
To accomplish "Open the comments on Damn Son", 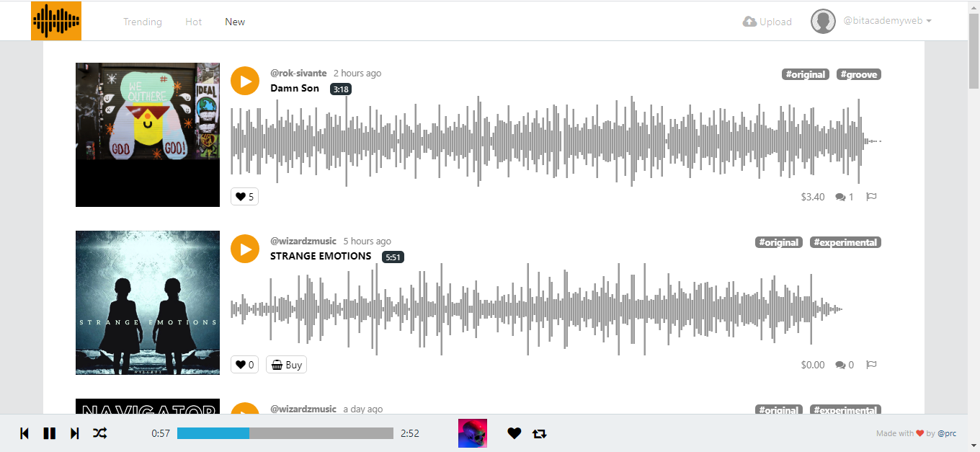I will (845, 197).
